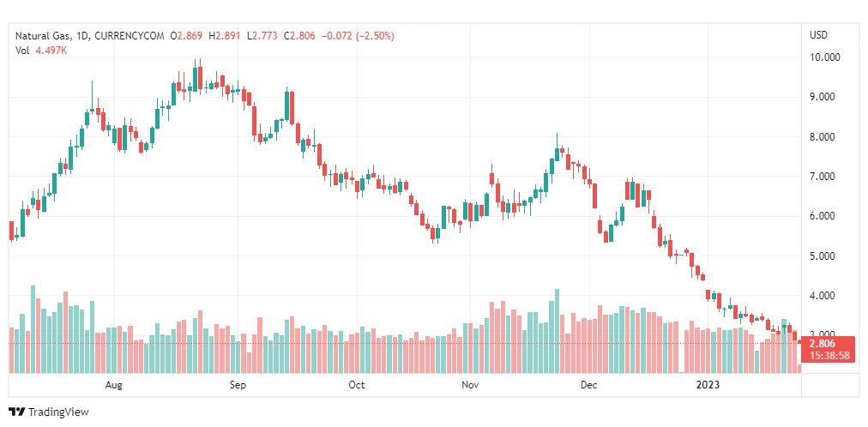The image size is (868, 427).
Task: Select the Dec marker on time axis
Action: [588, 385]
